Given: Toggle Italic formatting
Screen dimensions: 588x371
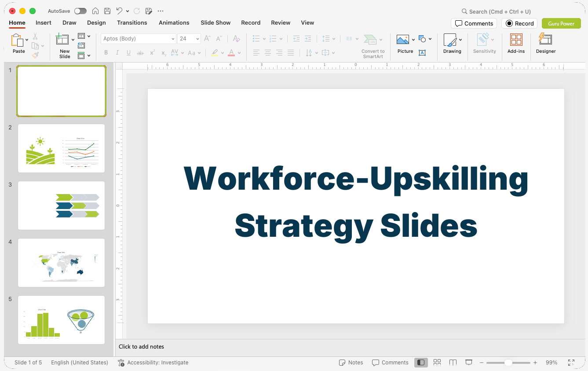Looking at the screenshot, I should pyautogui.click(x=117, y=53).
